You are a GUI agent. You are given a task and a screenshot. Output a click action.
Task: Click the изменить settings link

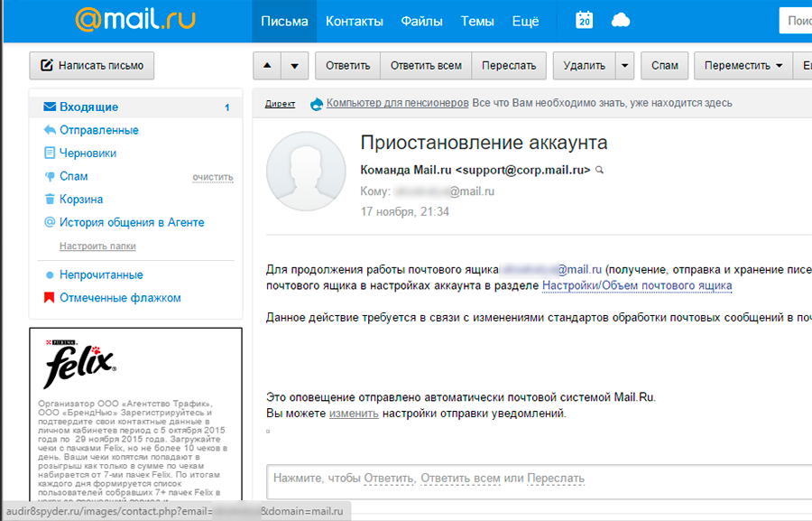click(x=354, y=414)
